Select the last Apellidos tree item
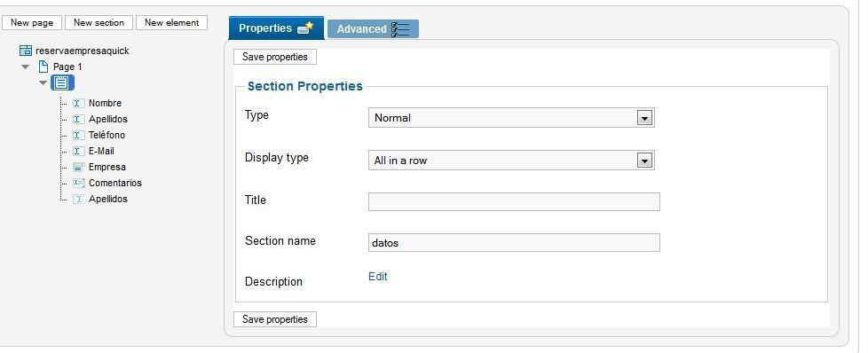 point(108,200)
